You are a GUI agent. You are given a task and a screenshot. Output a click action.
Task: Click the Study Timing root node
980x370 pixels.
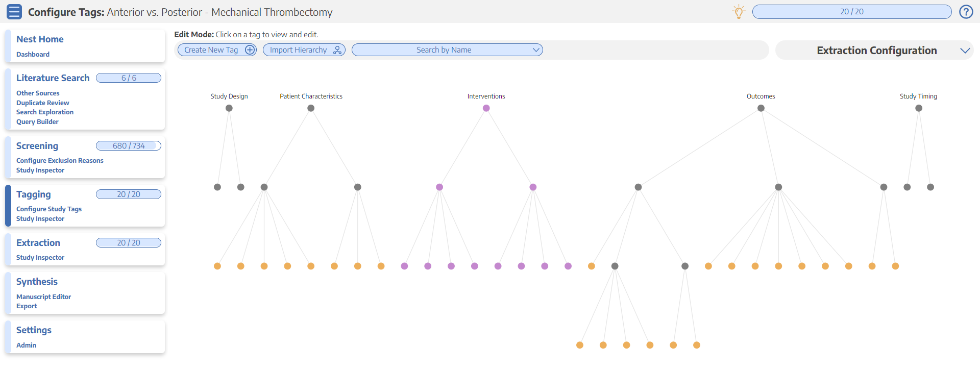click(x=919, y=108)
